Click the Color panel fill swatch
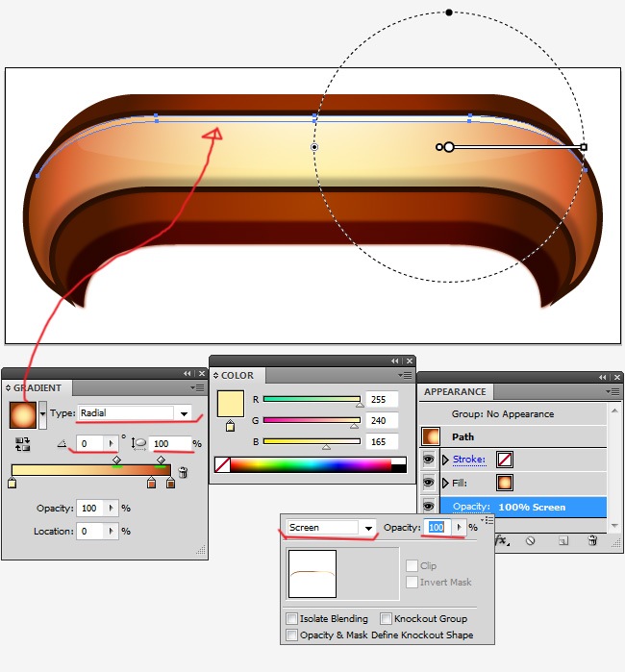Screen dimensions: 625x672 pyautogui.click(x=231, y=403)
